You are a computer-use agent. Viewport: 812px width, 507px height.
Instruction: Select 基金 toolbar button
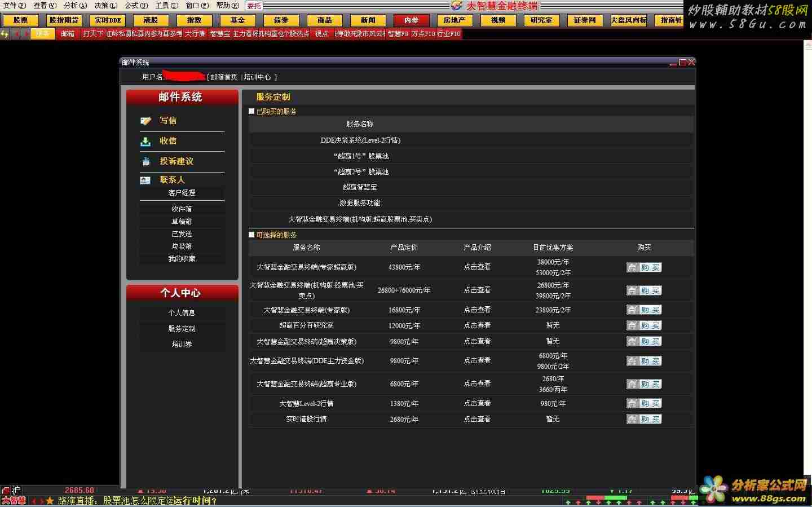[x=238, y=20]
